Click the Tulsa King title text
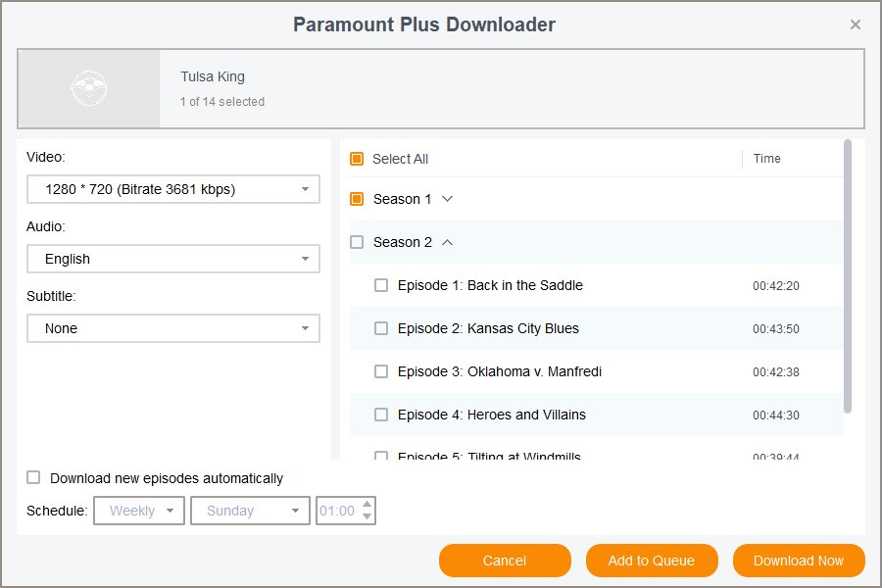The height and width of the screenshot is (588, 882). (x=213, y=76)
